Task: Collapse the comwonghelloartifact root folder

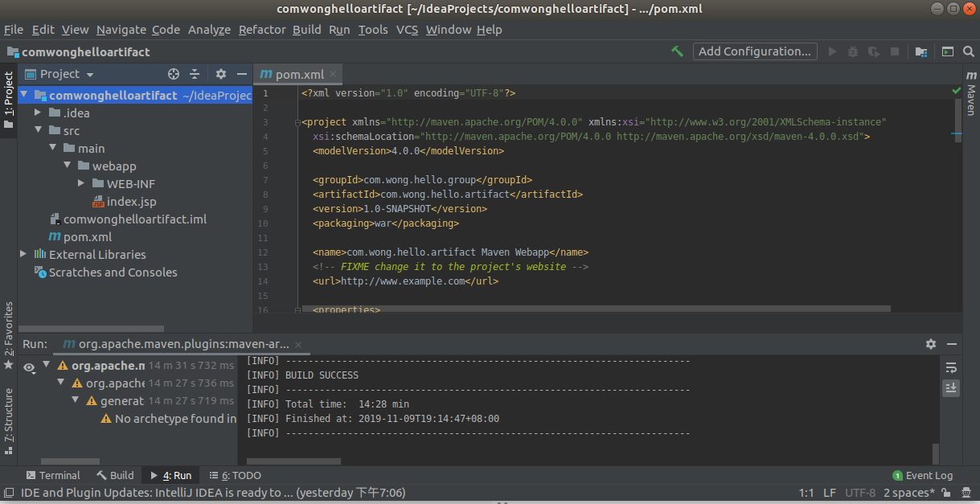Action: coord(25,95)
